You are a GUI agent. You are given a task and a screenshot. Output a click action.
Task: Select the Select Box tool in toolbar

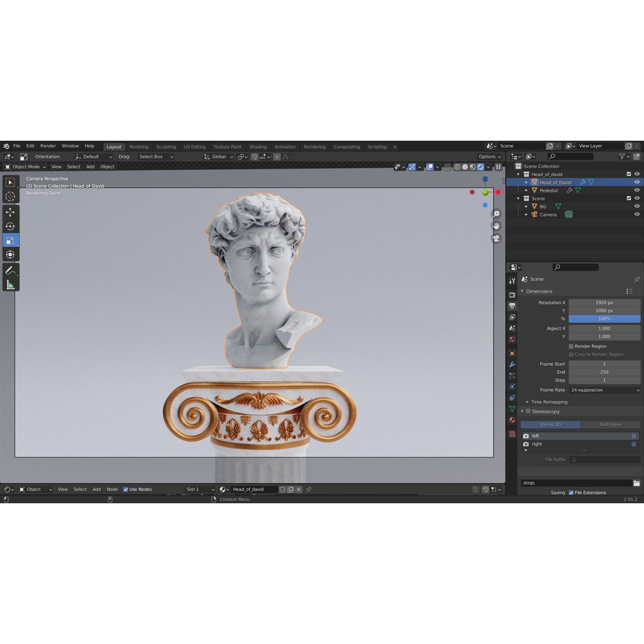coord(10,182)
